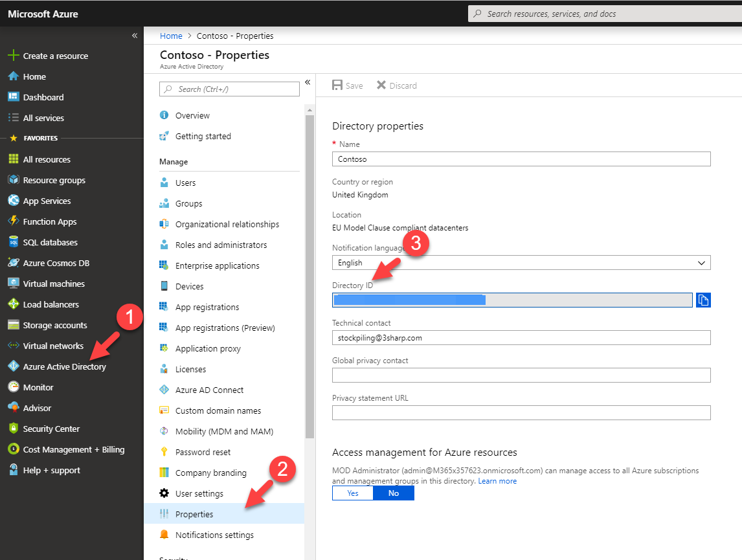The width and height of the screenshot is (742, 560).
Task: Search resources, services, and docs box
Action: [605, 14]
